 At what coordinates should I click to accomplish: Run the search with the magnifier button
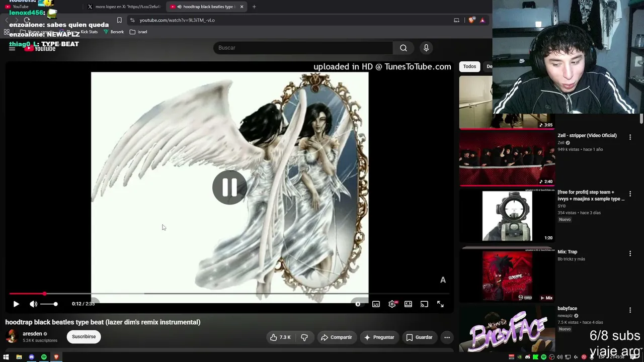(x=404, y=48)
